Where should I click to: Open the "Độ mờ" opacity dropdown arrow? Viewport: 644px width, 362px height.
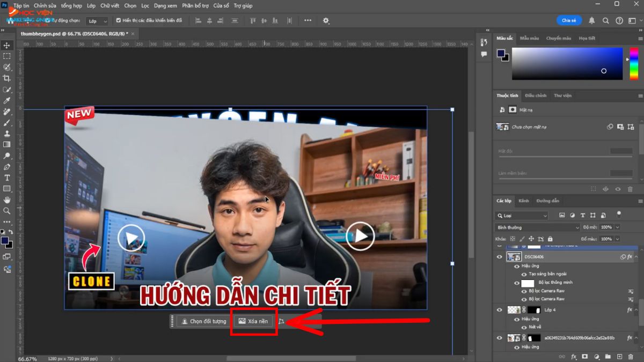coord(617,227)
